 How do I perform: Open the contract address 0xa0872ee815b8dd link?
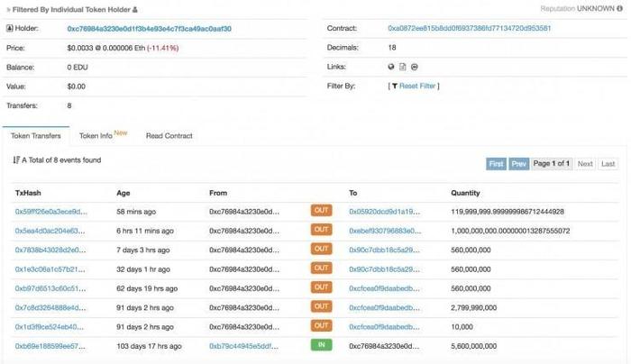470,28
